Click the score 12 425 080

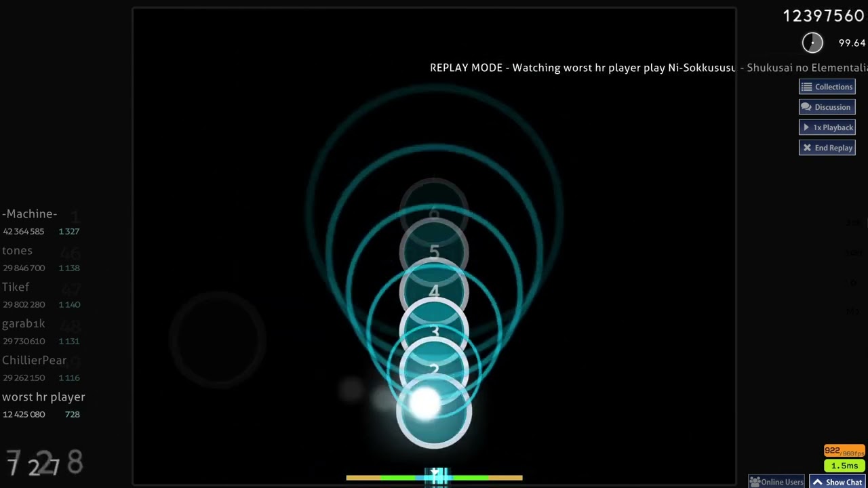point(24,415)
